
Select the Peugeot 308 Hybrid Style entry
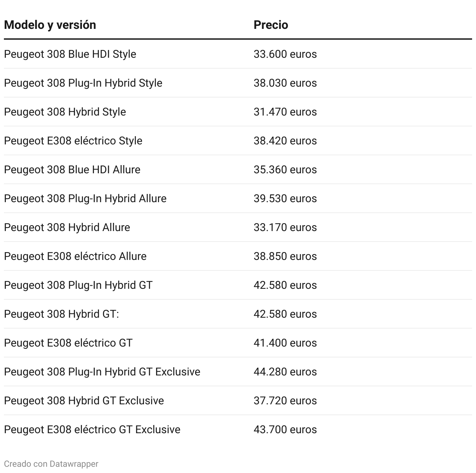point(65,112)
